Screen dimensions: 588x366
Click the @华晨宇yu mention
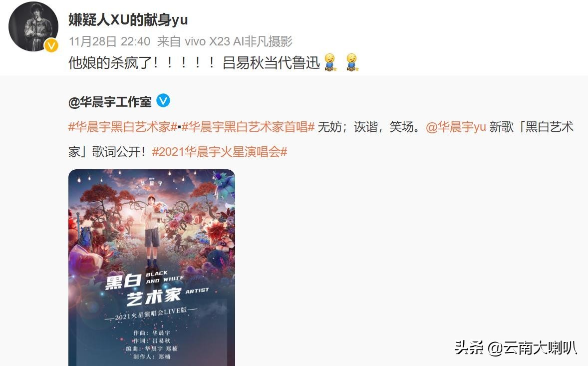click(456, 127)
